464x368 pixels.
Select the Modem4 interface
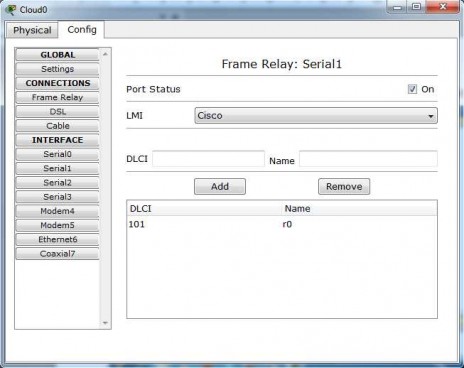click(57, 211)
